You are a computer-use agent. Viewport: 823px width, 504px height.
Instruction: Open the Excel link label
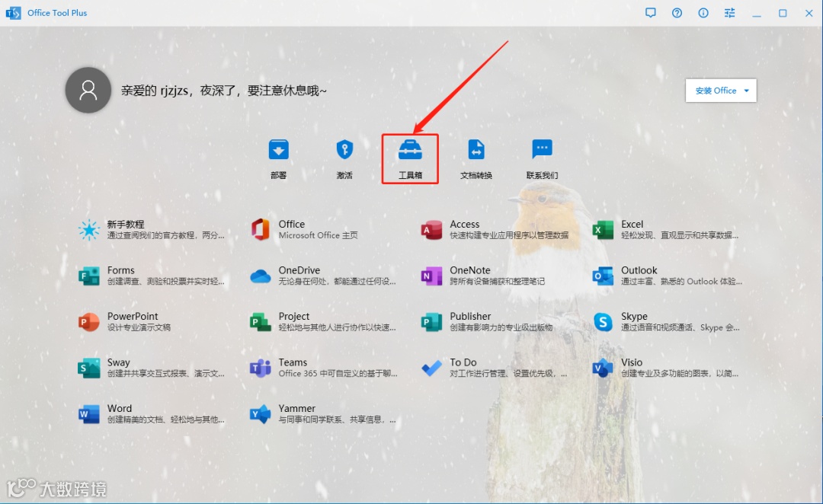pyautogui.click(x=632, y=224)
